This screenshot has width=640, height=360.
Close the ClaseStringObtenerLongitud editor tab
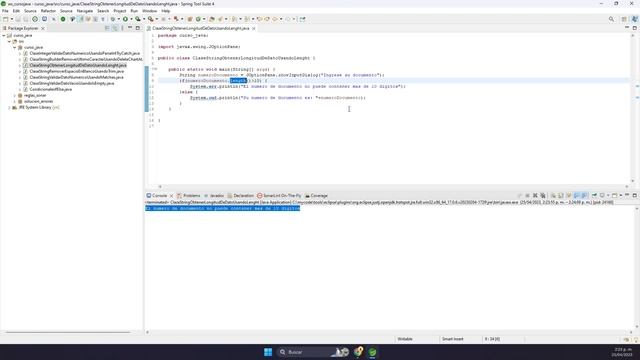coord(254,28)
